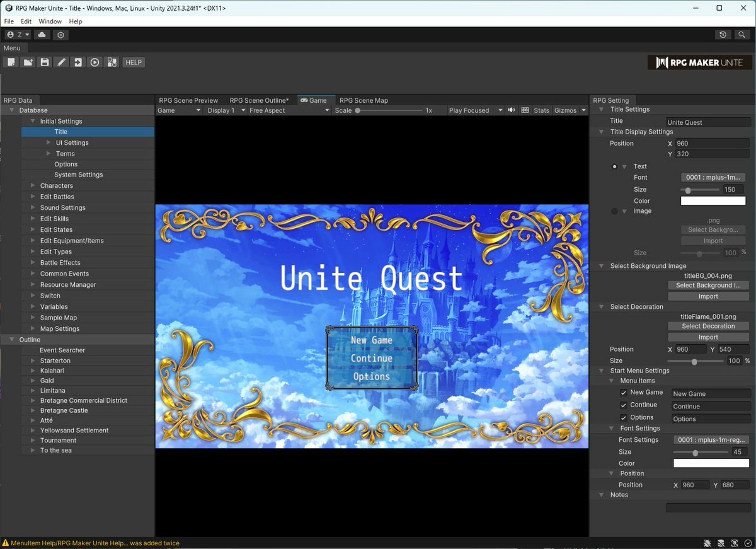
Task: Open the Display 1 dropdown
Action: coord(226,110)
